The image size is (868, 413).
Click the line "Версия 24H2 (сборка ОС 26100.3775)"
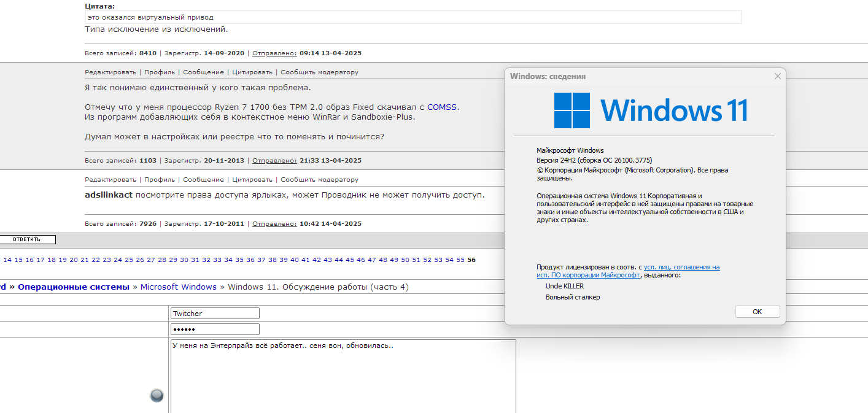pos(594,160)
